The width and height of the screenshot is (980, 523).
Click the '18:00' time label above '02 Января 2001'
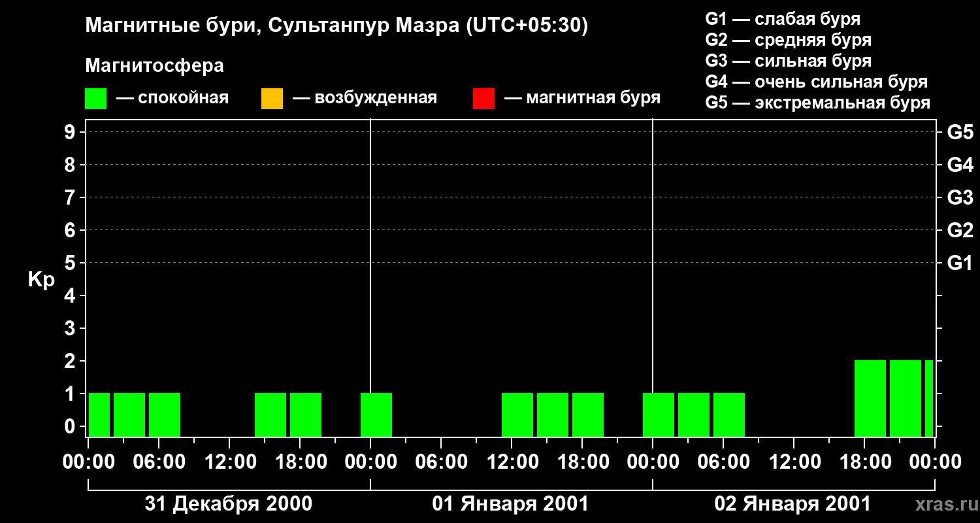tap(864, 462)
